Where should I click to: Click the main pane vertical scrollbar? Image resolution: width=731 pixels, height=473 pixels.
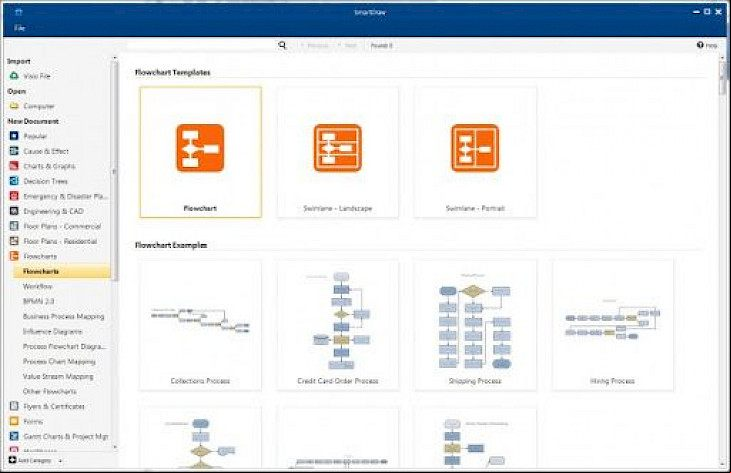click(723, 79)
